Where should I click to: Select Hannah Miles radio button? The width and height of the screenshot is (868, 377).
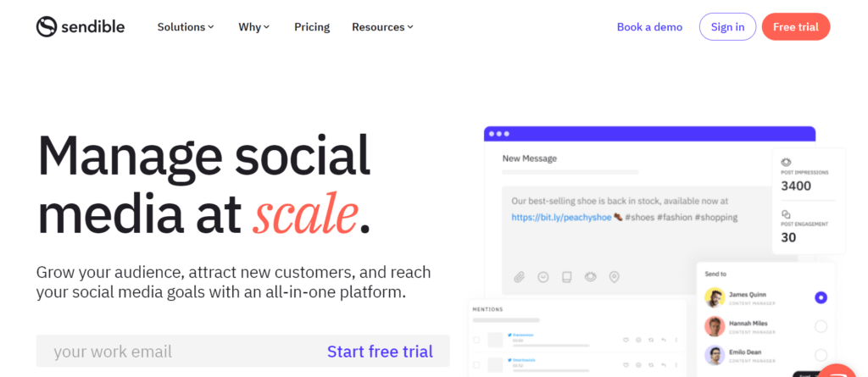[821, 327]
